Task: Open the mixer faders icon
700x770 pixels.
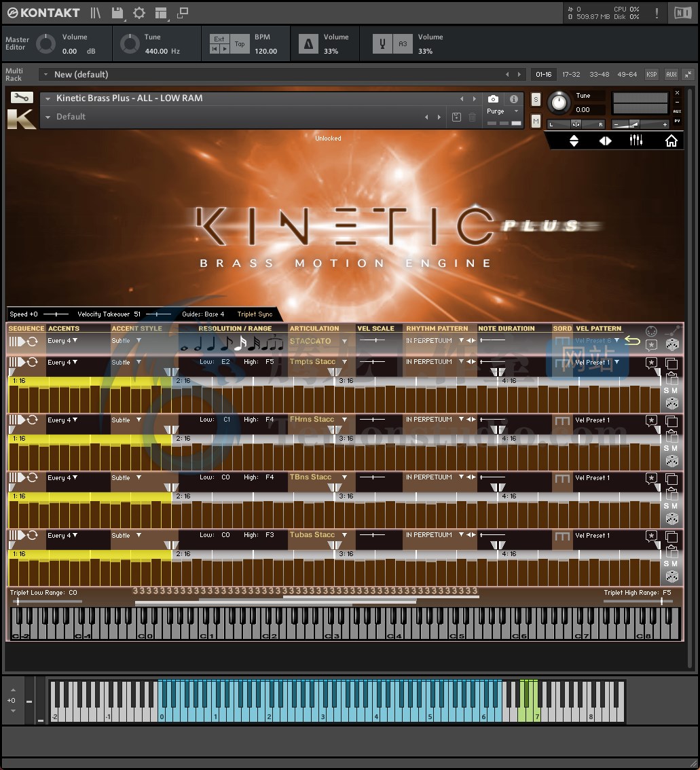Action: 636,141
